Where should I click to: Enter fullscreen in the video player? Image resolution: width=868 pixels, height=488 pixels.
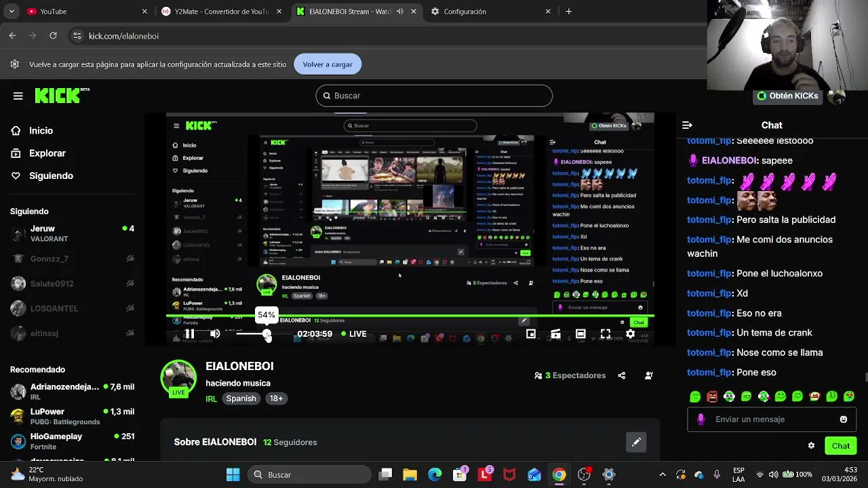pos(606,333)
